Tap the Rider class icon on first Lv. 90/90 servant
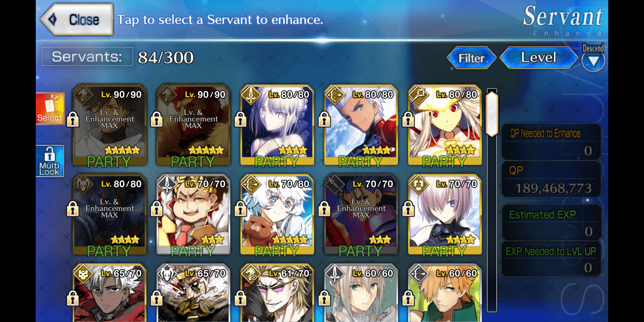Image resolution: width=644 pixels, height=322 pixels. tap(83, 95)
